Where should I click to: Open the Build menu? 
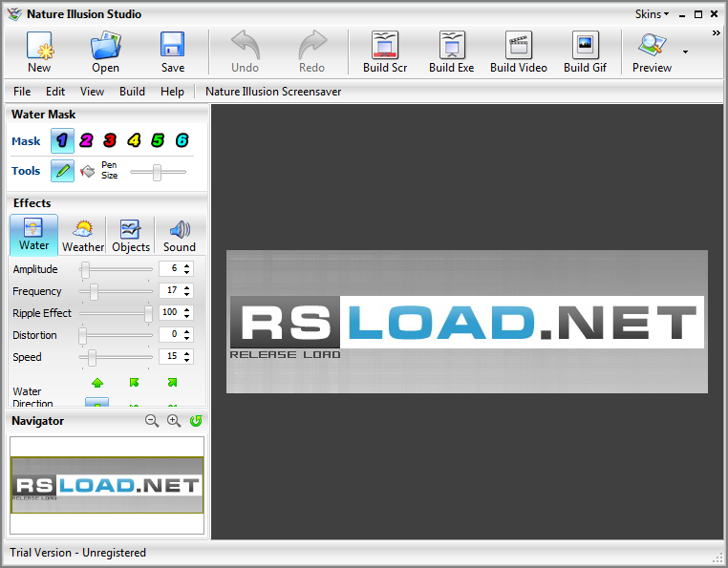133,92
